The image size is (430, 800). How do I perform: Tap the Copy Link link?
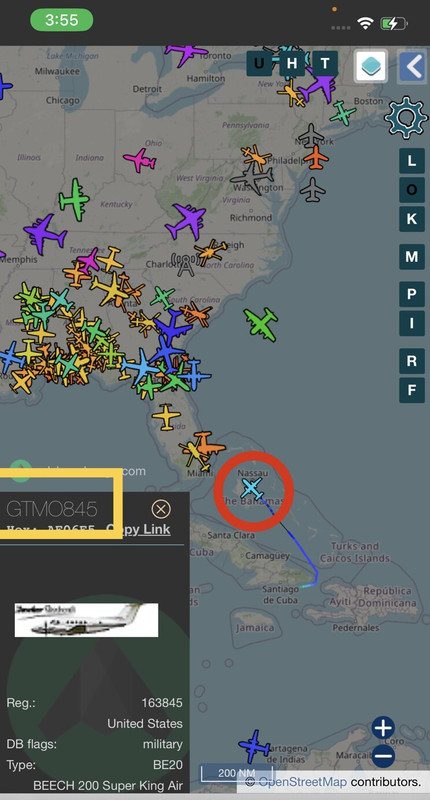[138, 529]
